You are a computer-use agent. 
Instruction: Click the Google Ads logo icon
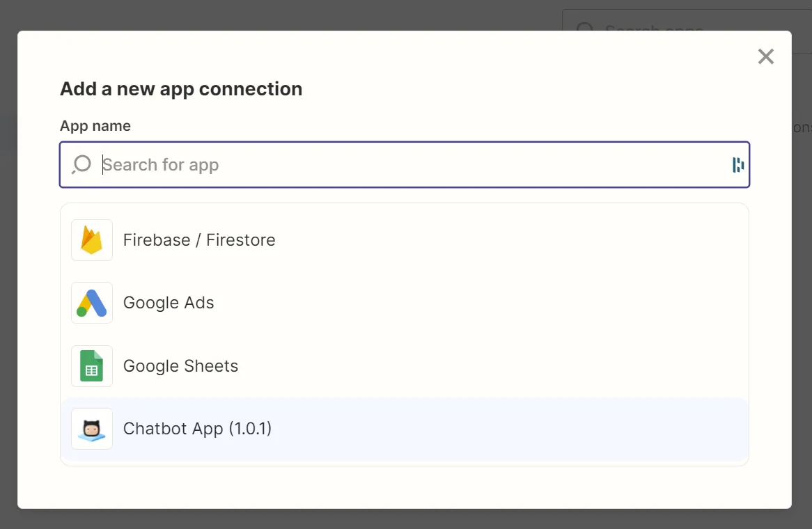[x=92, y=303]
